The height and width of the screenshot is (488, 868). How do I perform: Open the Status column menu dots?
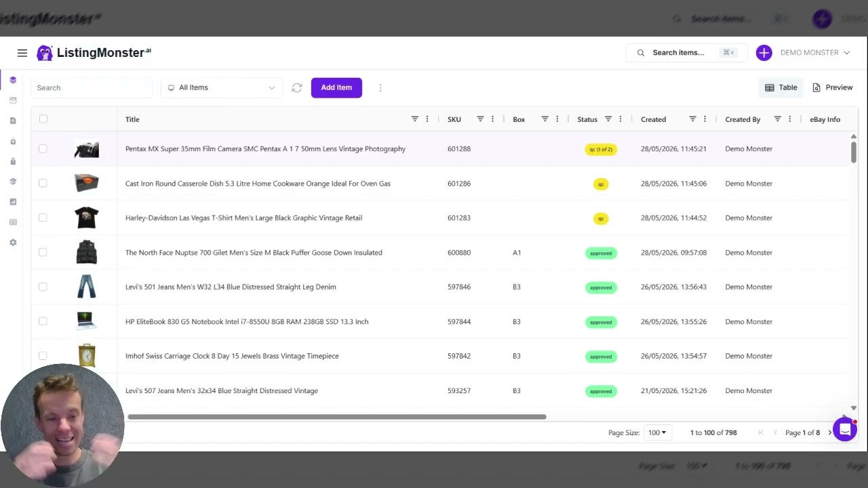click(x=620, y=119)
